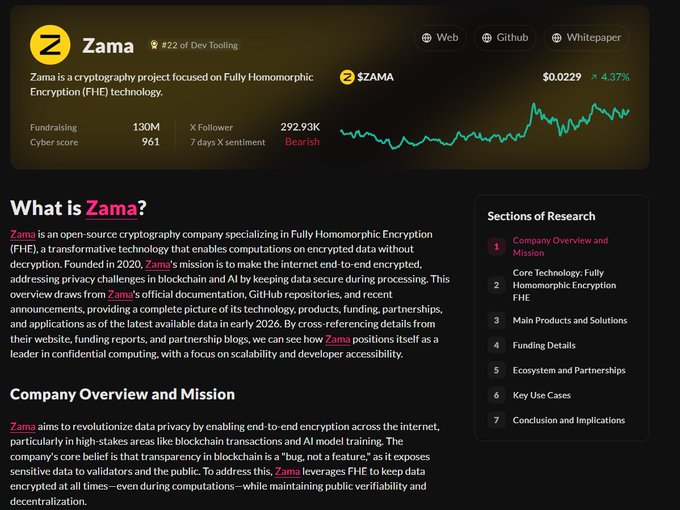
Task: Navigate to Main Products and Solutions
Action: [x=569, y=320]
